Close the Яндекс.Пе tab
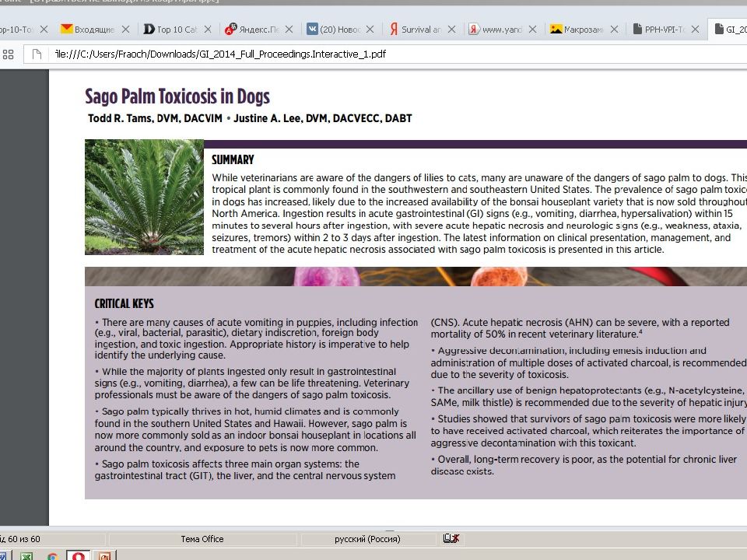Screen dimensions: 747x560 pos(289,30)
